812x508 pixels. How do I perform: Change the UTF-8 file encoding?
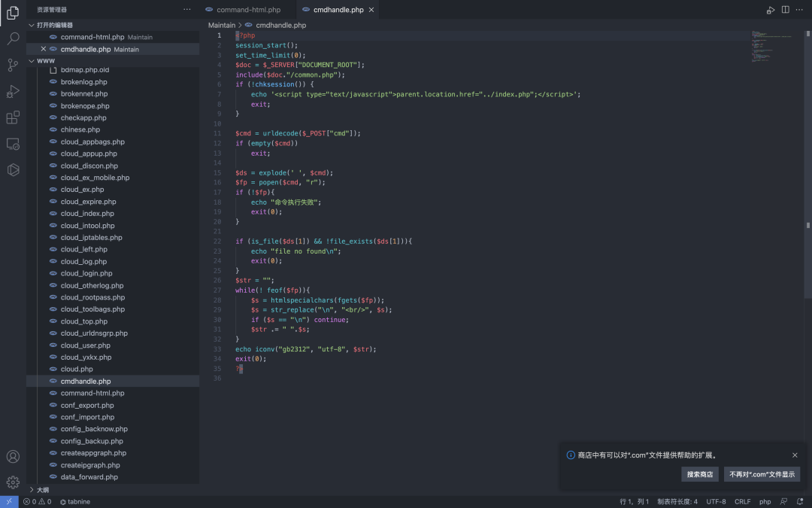click(716, 502)
